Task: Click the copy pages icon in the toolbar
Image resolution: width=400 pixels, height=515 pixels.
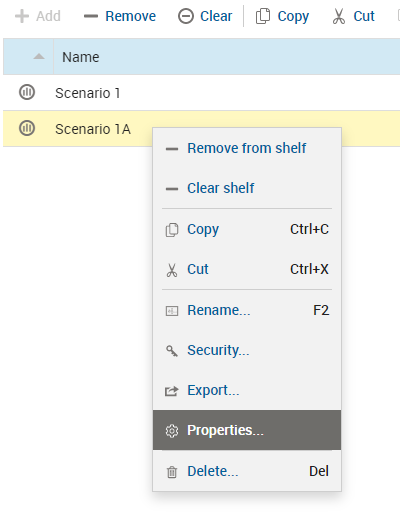Action: (263, 16)
